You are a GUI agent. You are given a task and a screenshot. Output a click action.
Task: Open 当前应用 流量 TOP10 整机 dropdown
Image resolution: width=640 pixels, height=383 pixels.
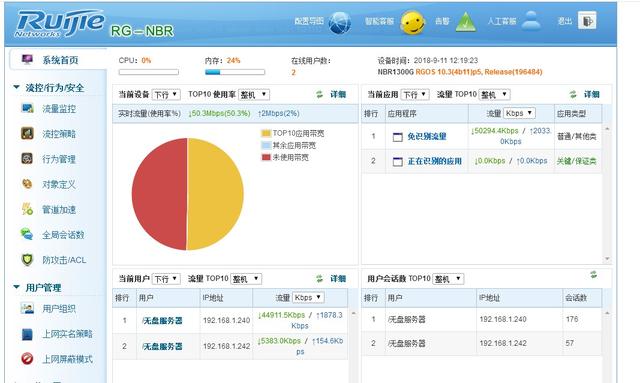[494, 95]
